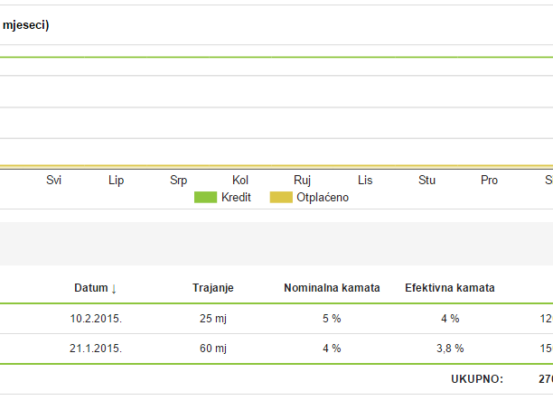This screenshot has height=400, width=553.
Task: Click the Datum sort arrow icon
Action: 114,289
